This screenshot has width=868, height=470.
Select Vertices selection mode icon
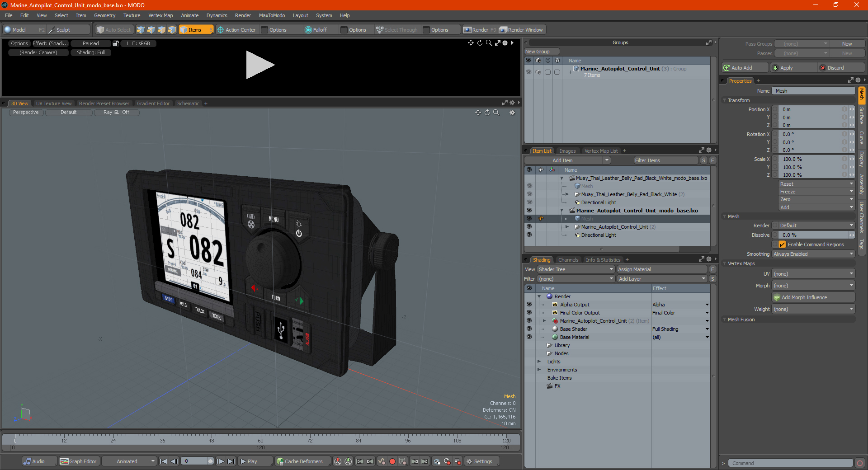[x=141, y=30]
